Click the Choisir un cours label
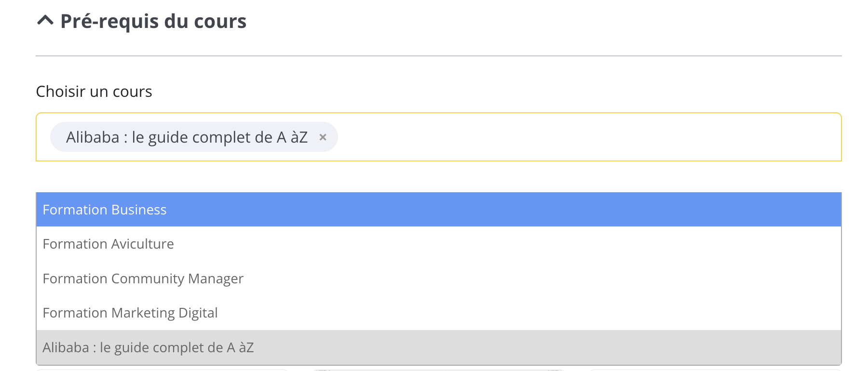Image resolution: width=868 pixels, height=371 pixels. point(94,92)
